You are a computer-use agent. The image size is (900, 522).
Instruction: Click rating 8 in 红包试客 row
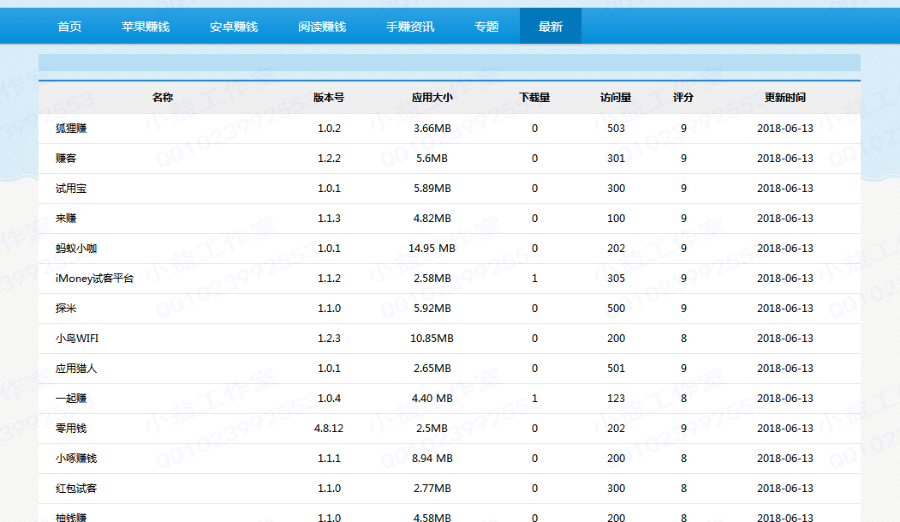(684, 488)
